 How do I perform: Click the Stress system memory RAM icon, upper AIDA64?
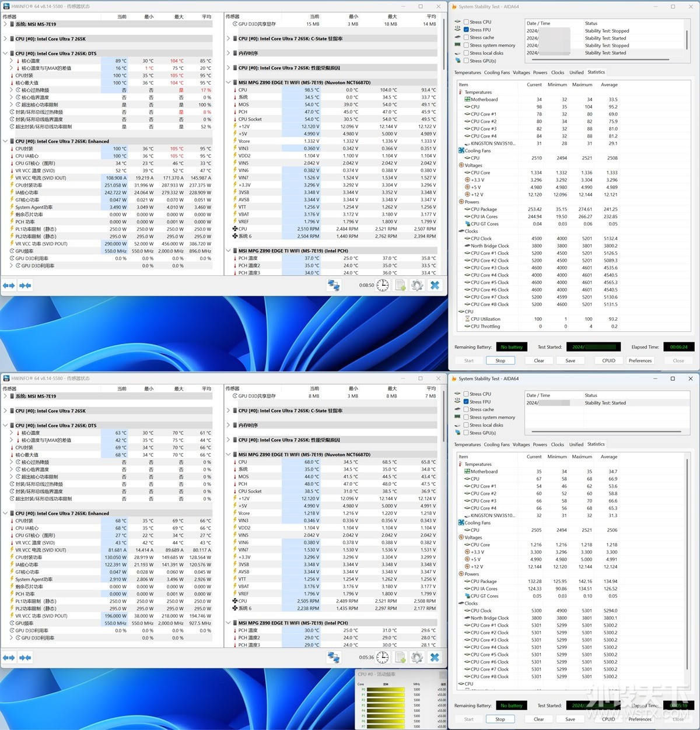click(457, 45)
